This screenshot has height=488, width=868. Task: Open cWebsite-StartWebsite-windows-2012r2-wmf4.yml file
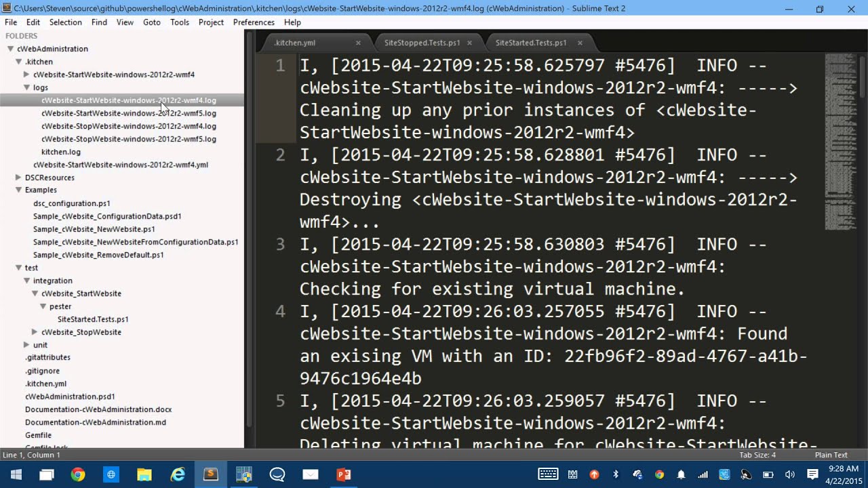pos(122,165)
